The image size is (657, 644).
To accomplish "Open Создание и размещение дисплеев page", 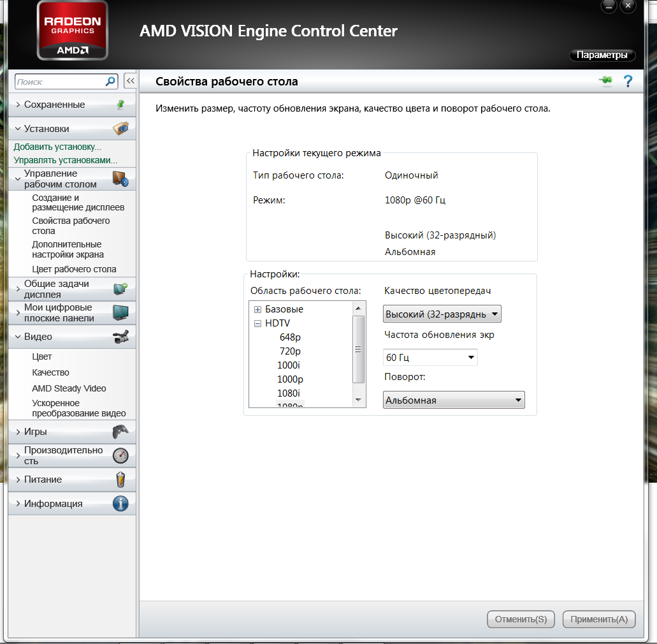I will coord(78,203).
